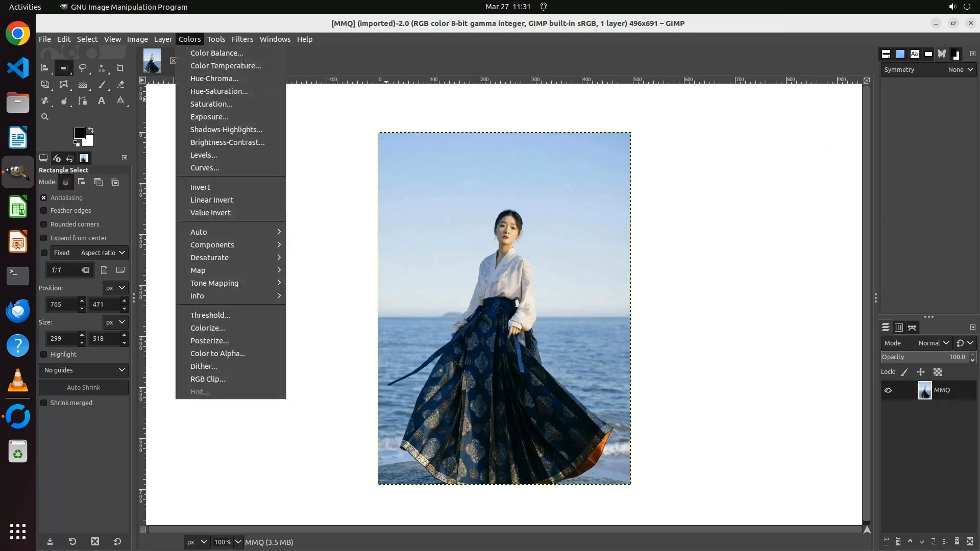980x551 pixels.
Task: Select the Free Select lasso tool
Action: 82,68
